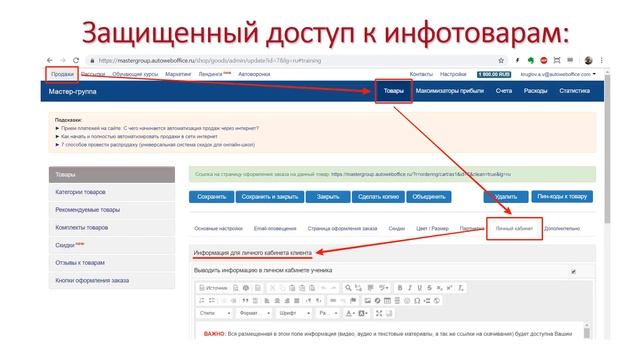Expand the hint 7 способов провести распродажу
640x360 pixels.
click(x=158, y=144)
